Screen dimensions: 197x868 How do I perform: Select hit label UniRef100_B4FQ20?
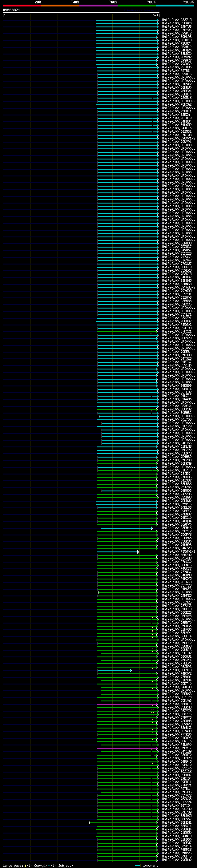point(176,50)
